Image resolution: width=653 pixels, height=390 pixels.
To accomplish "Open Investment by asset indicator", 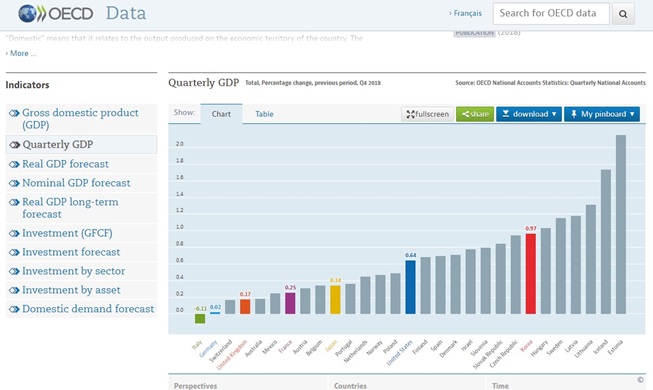I will coord(71,290).
